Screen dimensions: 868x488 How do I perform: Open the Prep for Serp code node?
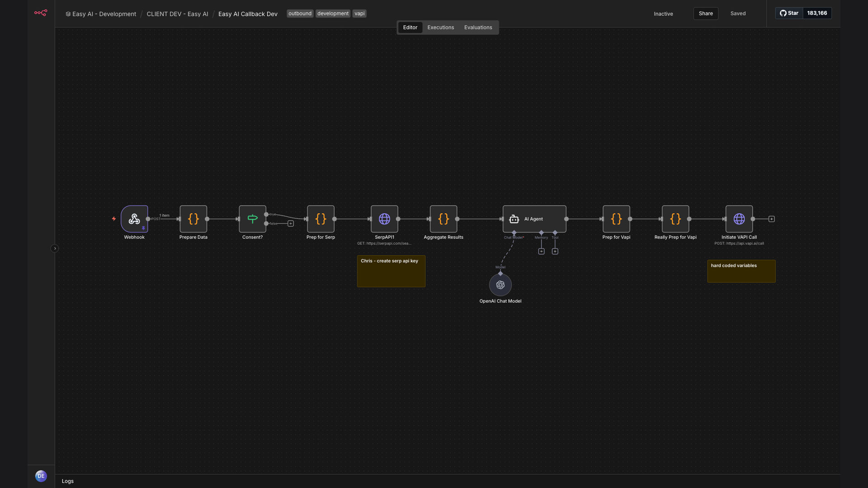(x=321, y=219)
